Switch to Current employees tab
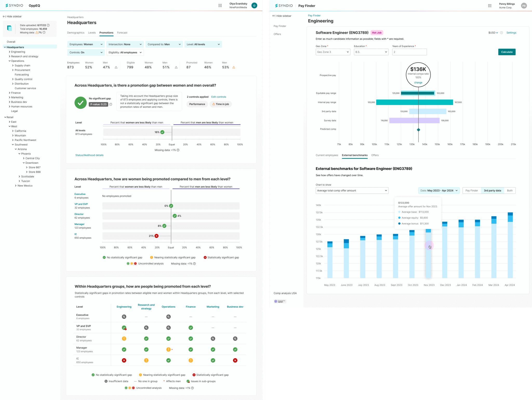Viewport: 532px width, 400px height. (327, 155)
